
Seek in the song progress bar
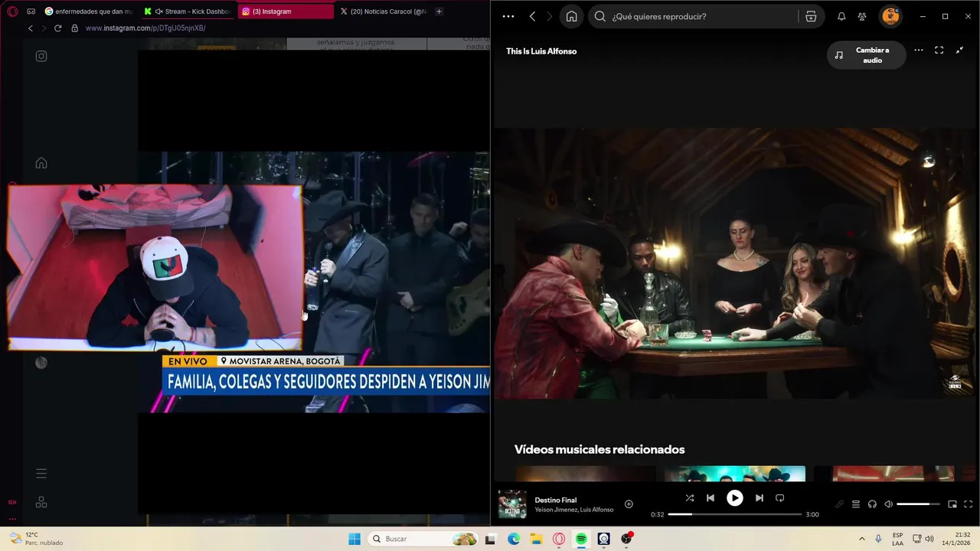pos(735,514)
